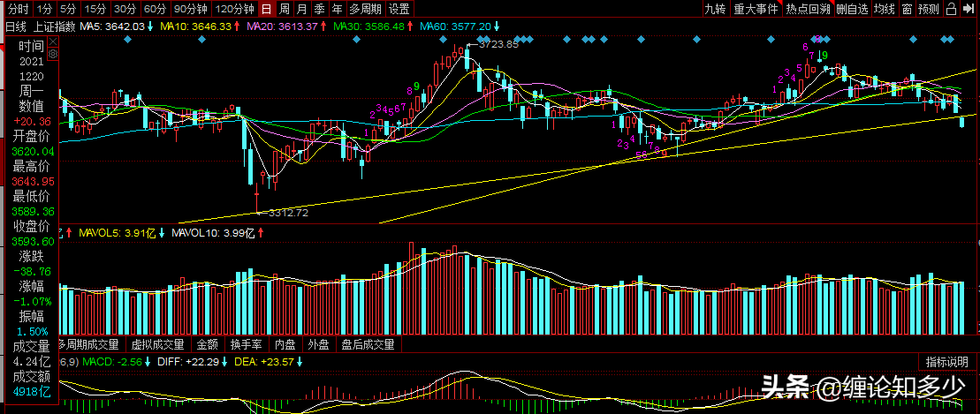Click the cyan down arrow beside MA5 value
Screen dimensions: 980x414
[150, 26]
